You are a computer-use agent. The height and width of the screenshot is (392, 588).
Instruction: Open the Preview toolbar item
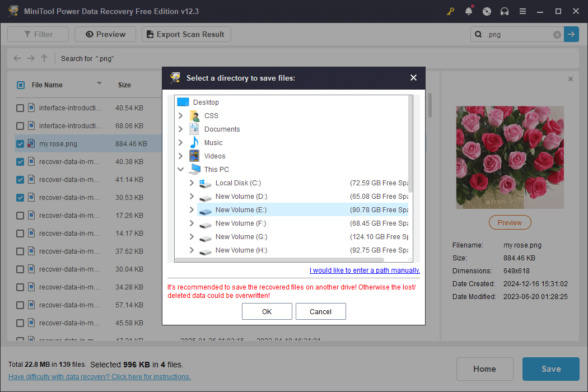point(105,34)
